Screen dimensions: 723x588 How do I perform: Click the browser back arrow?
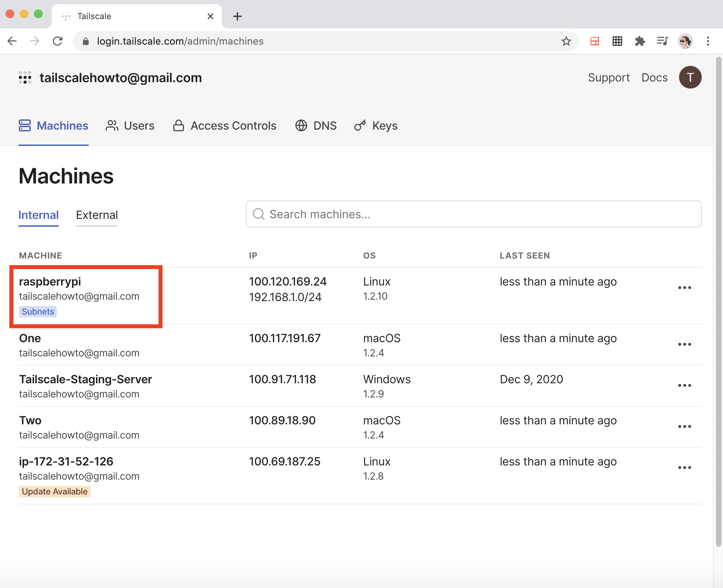click(12, 41)
